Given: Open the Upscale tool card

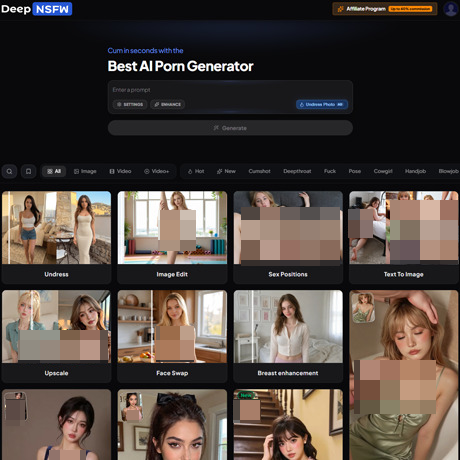Looking at the screenshot, I should point(56,336).
